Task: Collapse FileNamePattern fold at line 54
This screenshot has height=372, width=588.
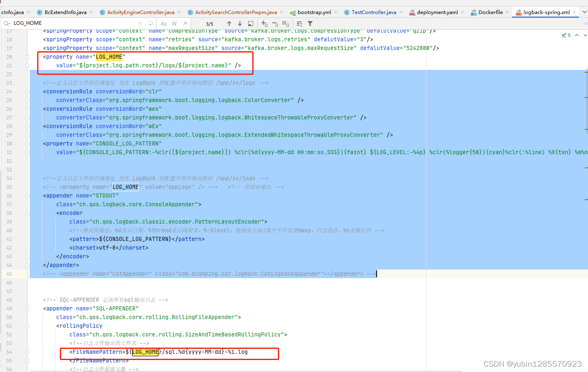Action: [x=27, y=352]
